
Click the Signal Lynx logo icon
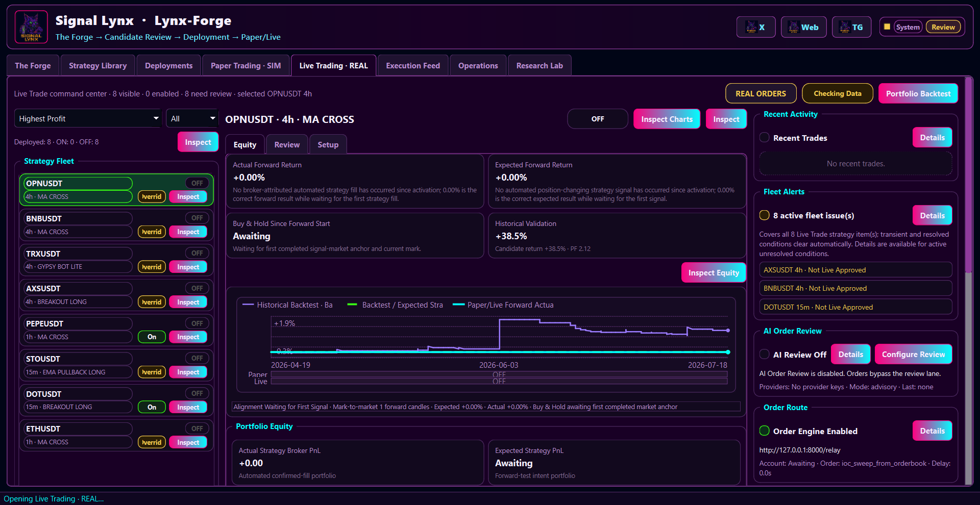31,27
